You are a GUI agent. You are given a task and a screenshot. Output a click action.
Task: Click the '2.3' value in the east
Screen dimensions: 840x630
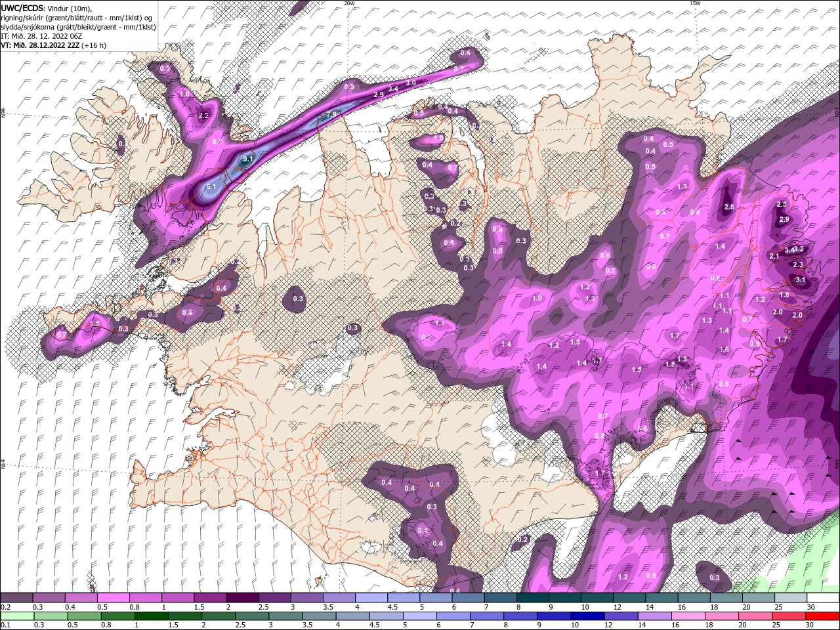point(798,264)
